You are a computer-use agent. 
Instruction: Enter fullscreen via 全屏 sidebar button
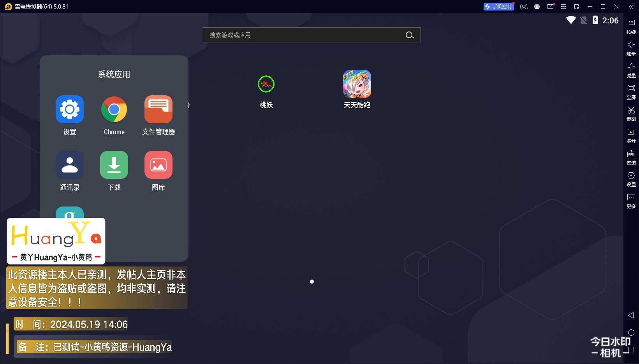631,92
